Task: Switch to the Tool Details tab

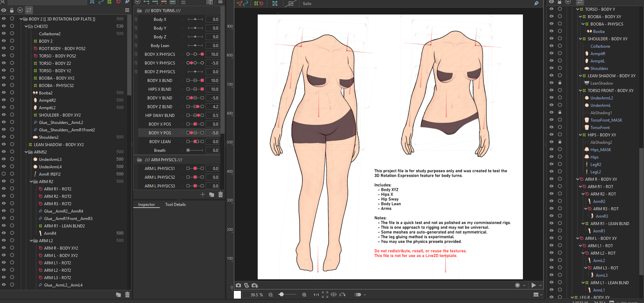Action: (x=175, y=205)
